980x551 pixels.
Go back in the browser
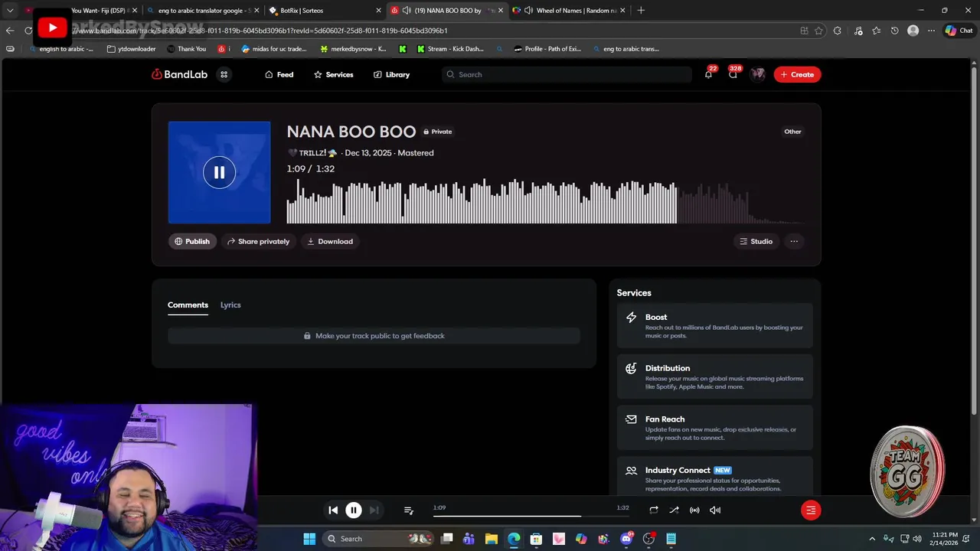tap(10, 31)
